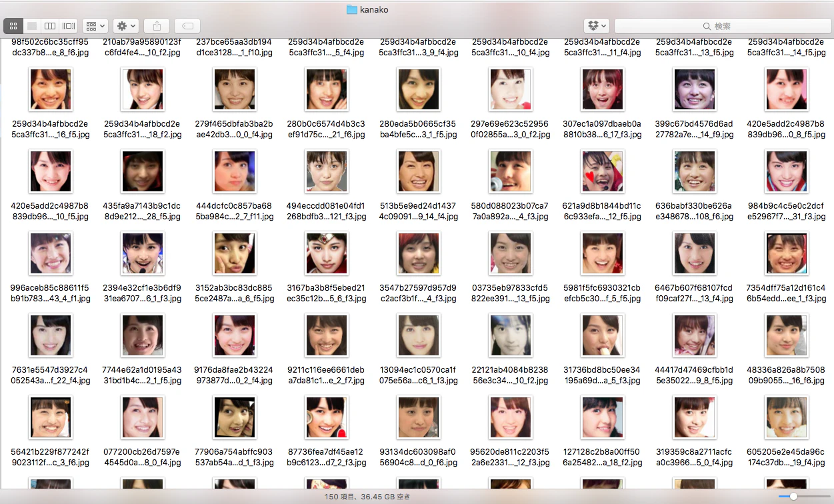Image resolution: width=834 pixels, height=504 pixels.
Task: Select thumbnail of 3167ba3b8f5ebed21 file
Action: (x=327, y=253)
